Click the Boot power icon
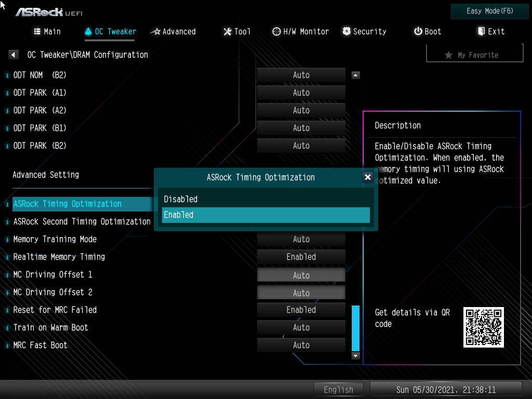532x399 pixels. 418,31
